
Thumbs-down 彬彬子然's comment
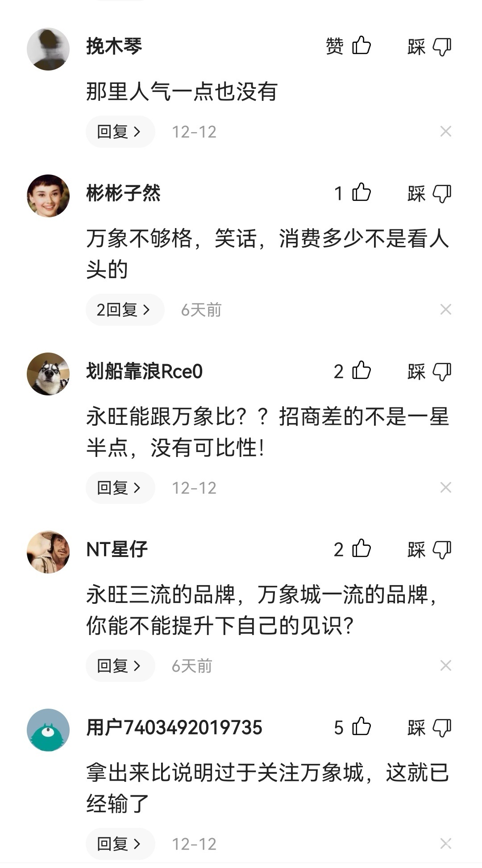point(442,194)
